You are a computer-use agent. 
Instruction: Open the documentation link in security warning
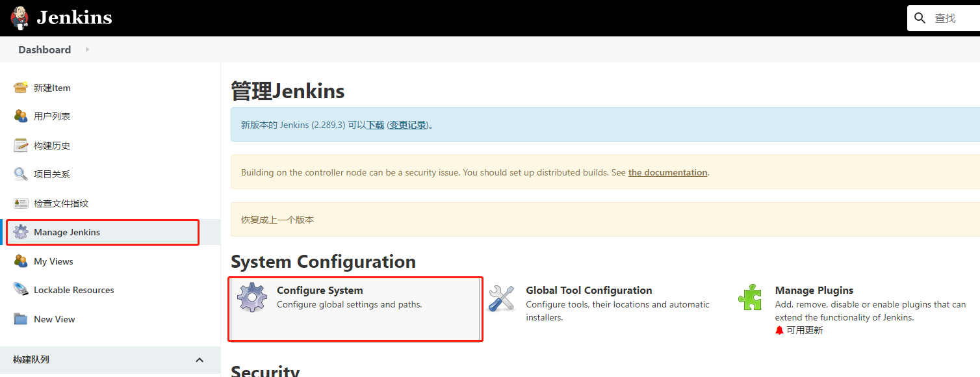[667, 172]
